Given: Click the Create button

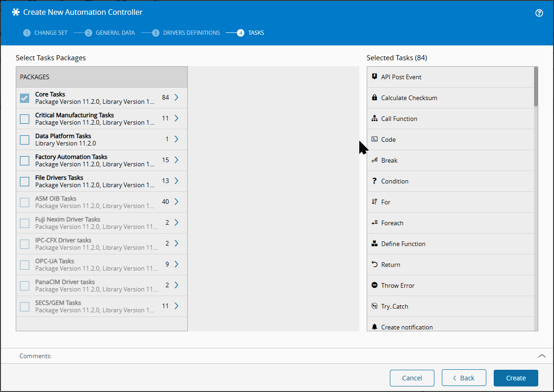Looking at the screenshot, I should coord(516,378).
